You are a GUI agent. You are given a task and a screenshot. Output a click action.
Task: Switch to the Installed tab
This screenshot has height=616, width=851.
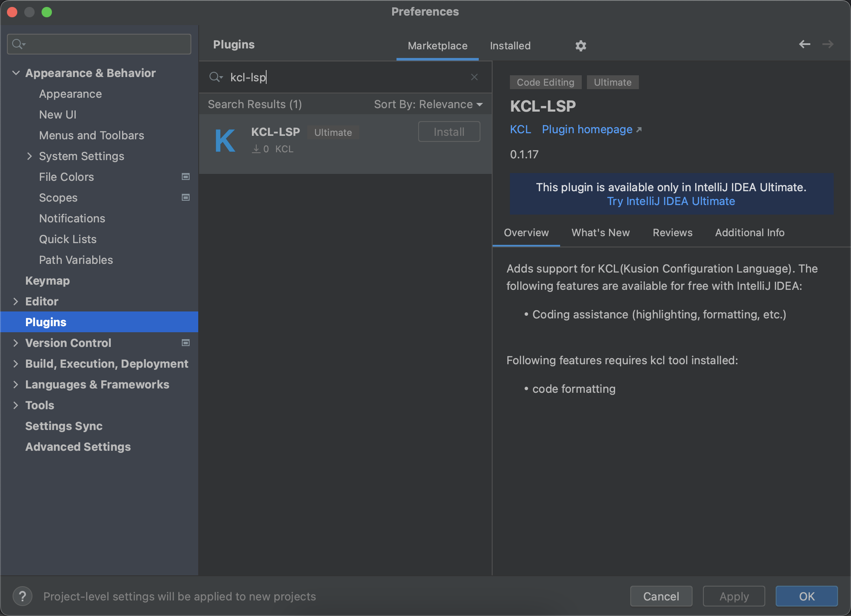click(510, 45)
